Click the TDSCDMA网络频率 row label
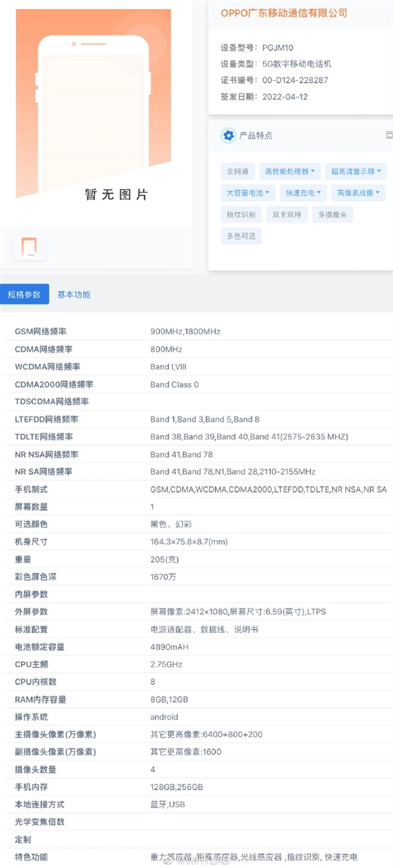Image resolution: width=393 pixels, height=868 pixels. (52, 402)
